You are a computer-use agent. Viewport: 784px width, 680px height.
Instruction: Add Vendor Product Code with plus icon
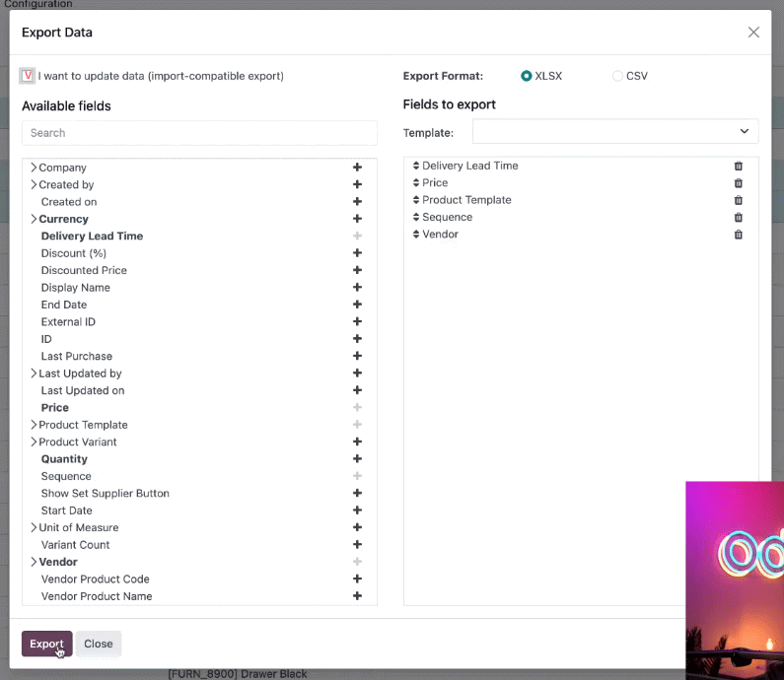[357, 578]
